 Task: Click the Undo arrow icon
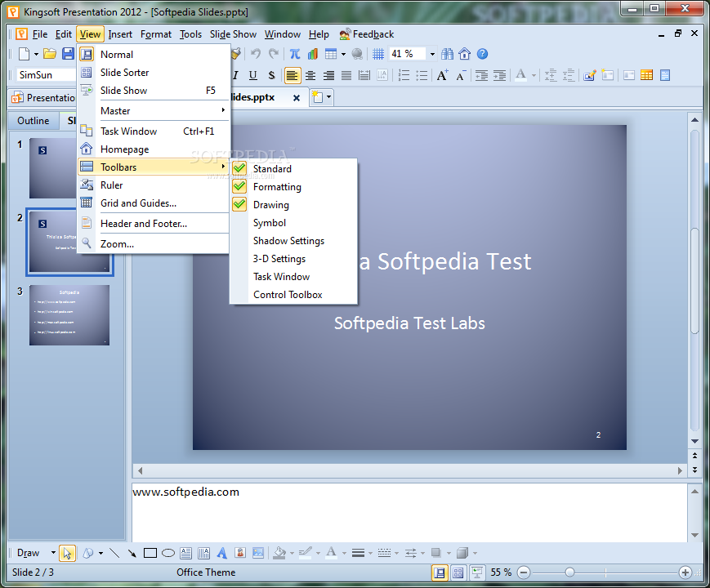click(x=256, y=54)
